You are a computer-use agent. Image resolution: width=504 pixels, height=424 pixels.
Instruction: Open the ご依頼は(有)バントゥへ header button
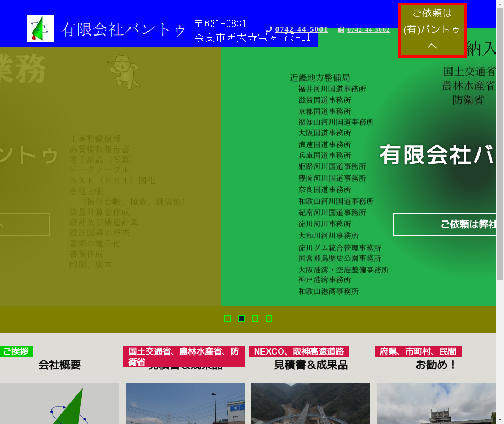(432, 30)
